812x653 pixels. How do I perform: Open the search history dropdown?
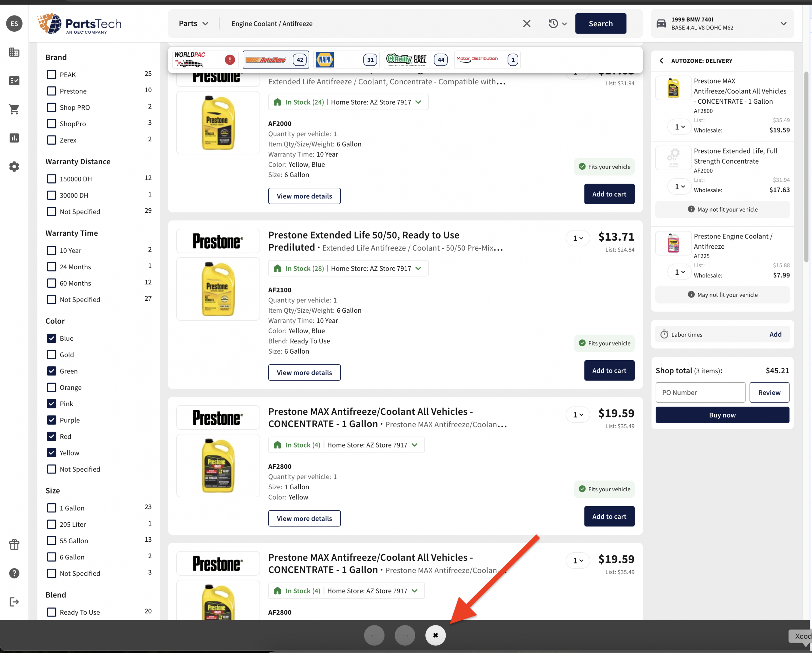[x=557, y=24]
